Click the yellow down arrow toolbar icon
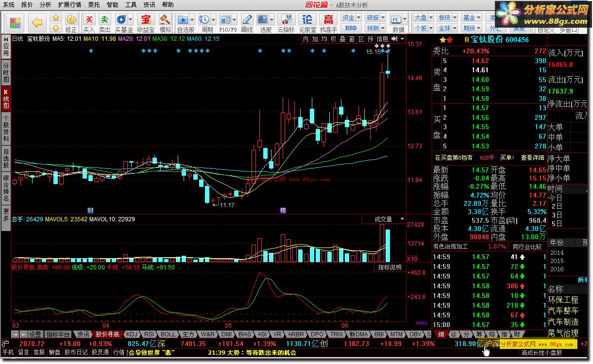Viewport: 593px width, 364px height. [56, 29]
